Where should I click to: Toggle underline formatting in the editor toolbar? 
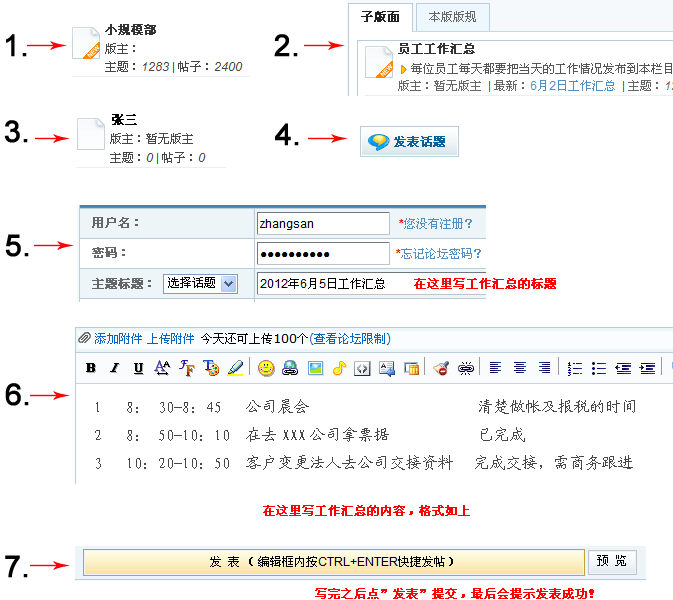click(x=138, y=368)
